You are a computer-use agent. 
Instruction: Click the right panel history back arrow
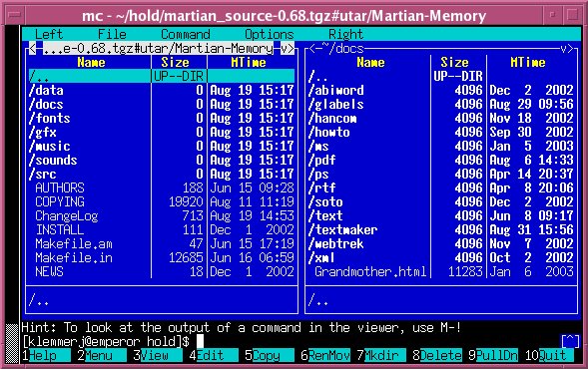click(312, 48)
